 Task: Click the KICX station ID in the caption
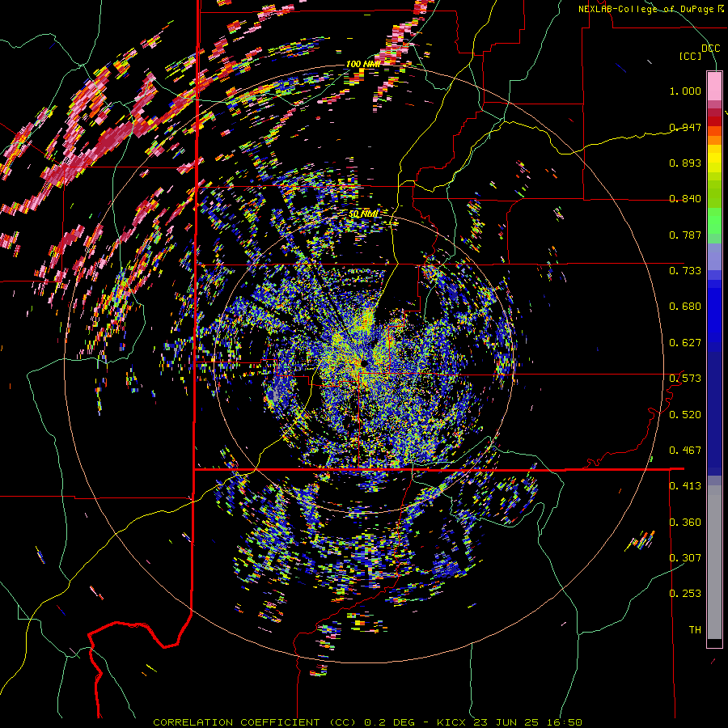(x=451, y=722)
